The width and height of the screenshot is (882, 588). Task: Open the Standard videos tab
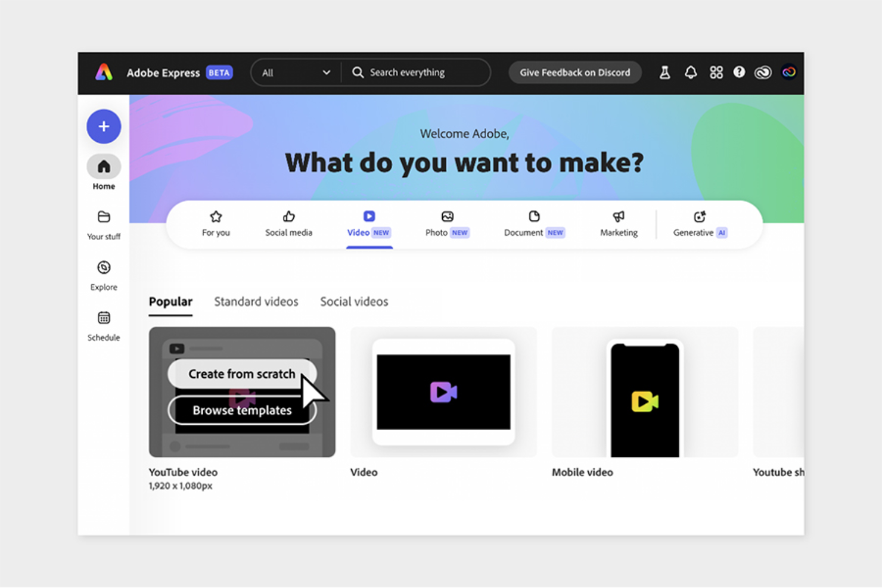[x=256, y=301]
